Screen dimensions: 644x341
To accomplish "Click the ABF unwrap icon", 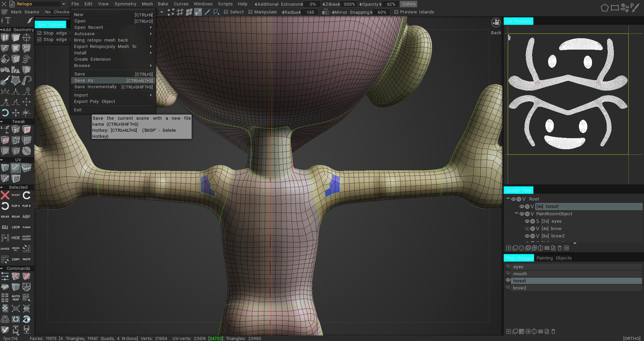I will tap(26, 217).
